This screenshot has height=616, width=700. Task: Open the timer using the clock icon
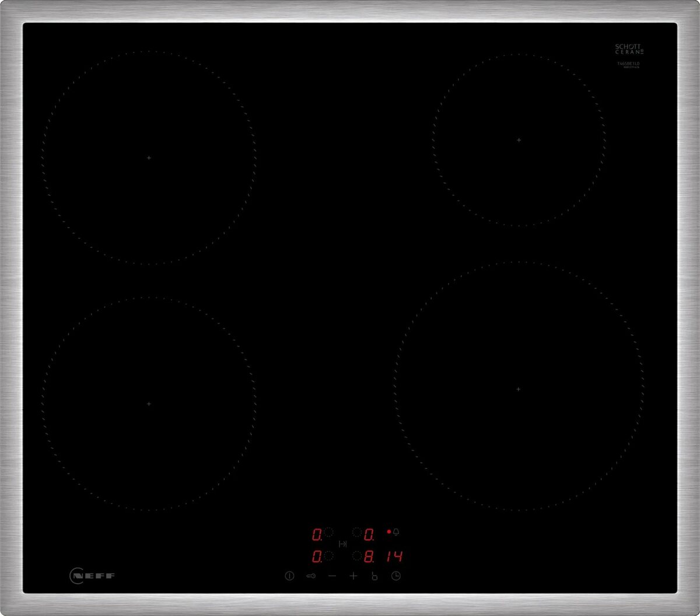396,576
